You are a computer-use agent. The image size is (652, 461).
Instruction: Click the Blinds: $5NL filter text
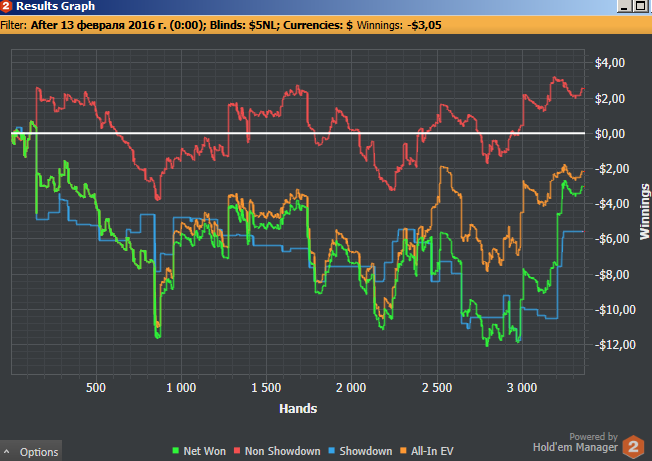243,25
